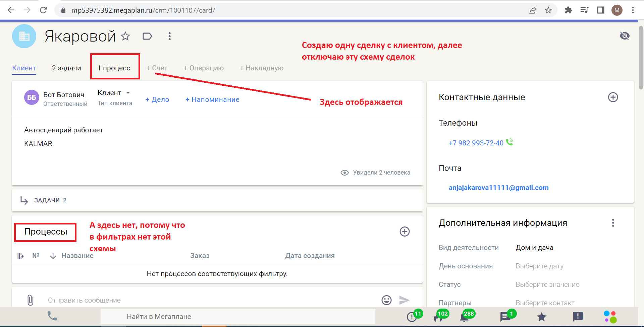
Task: Click + Операцию to add an operation
Action: coord(203,68)
